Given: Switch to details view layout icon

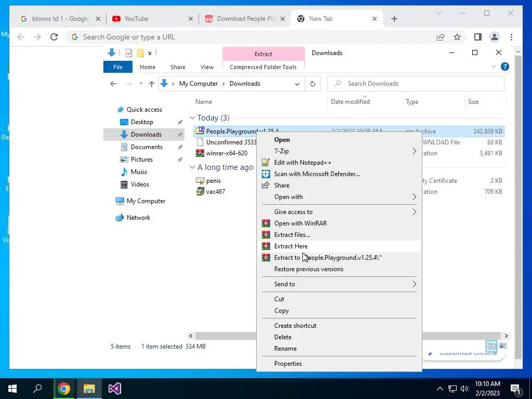Looking at the screenshot, I should (x=491, y=346).
